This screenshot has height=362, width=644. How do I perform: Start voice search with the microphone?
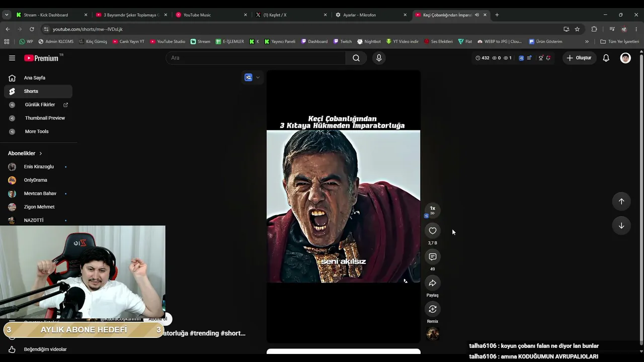coord(379,58)
